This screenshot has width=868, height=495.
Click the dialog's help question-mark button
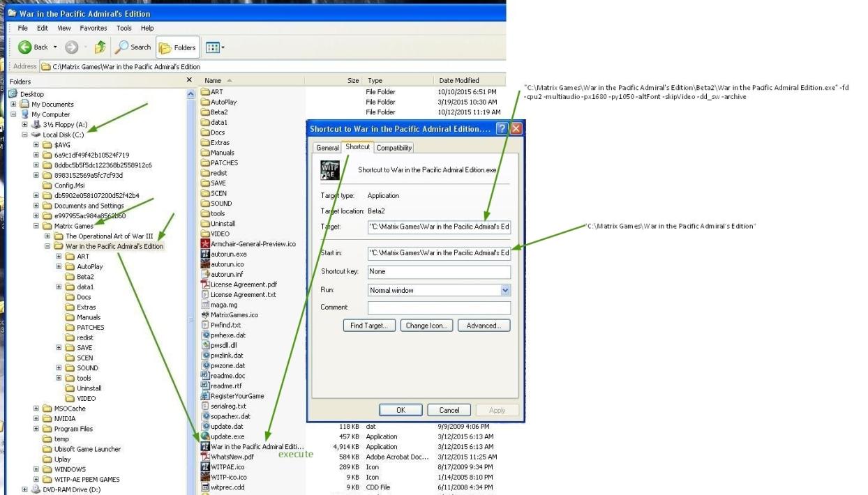502,129
